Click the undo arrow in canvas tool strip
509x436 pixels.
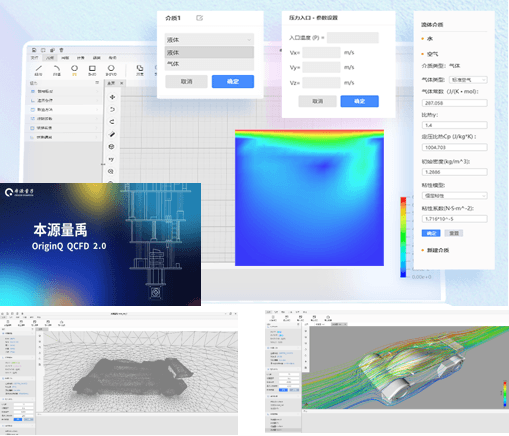(112, 109)
